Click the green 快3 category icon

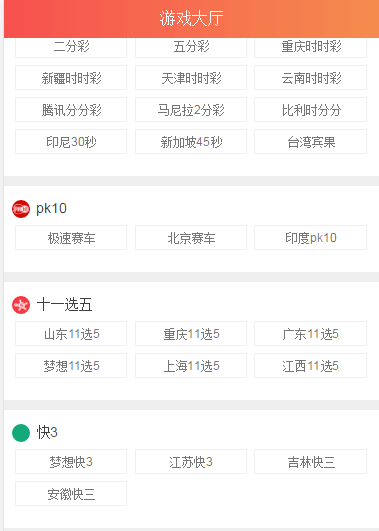[x=21, y=433]
